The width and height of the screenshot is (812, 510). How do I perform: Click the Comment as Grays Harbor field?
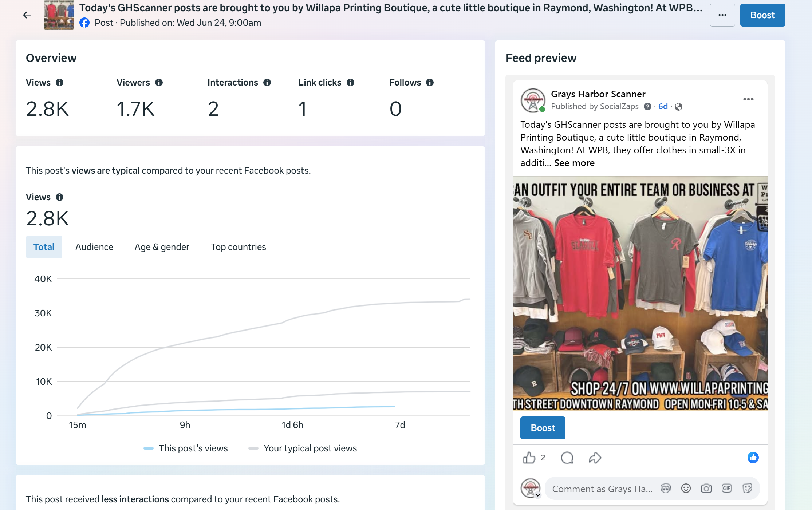(x=602, y=489)
